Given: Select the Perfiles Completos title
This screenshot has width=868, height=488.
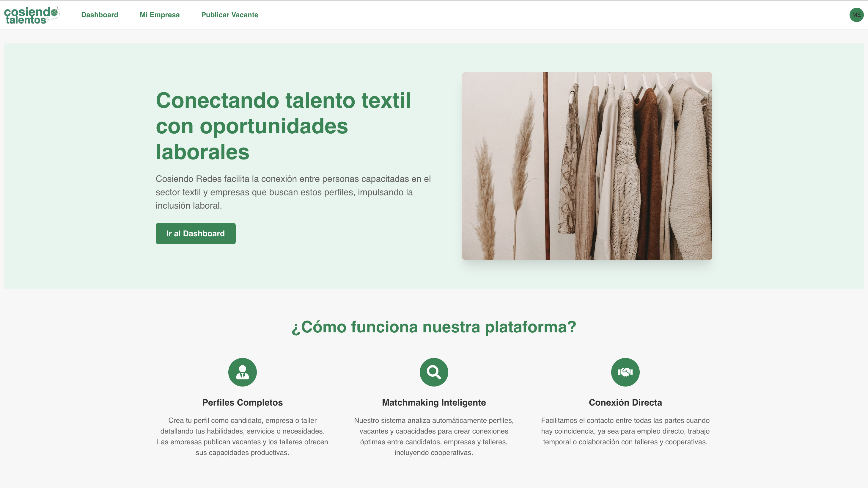Looking at the screenshot, I should pyautogui.click(x=242, y=402).
